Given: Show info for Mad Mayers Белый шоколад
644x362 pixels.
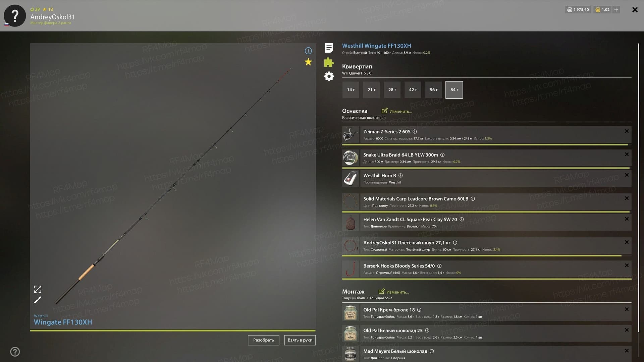Looking at the screenshot, I should coord(432,351).
